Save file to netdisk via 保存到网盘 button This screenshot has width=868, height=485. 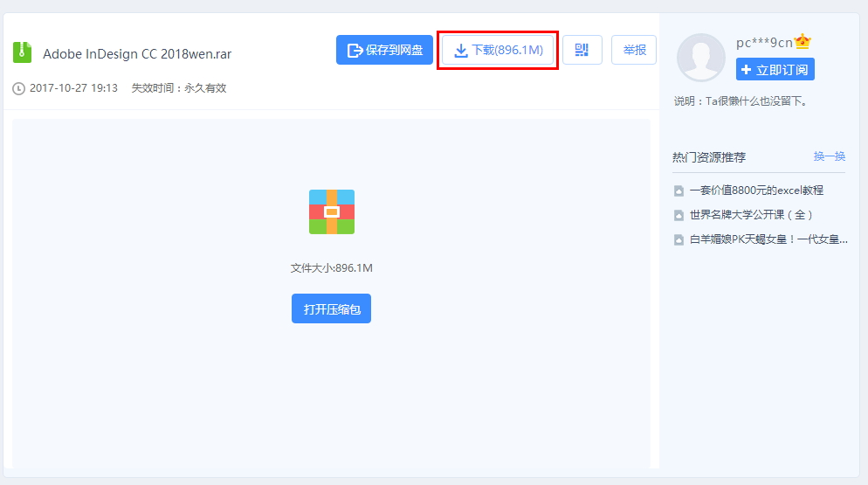pos(384,50)
